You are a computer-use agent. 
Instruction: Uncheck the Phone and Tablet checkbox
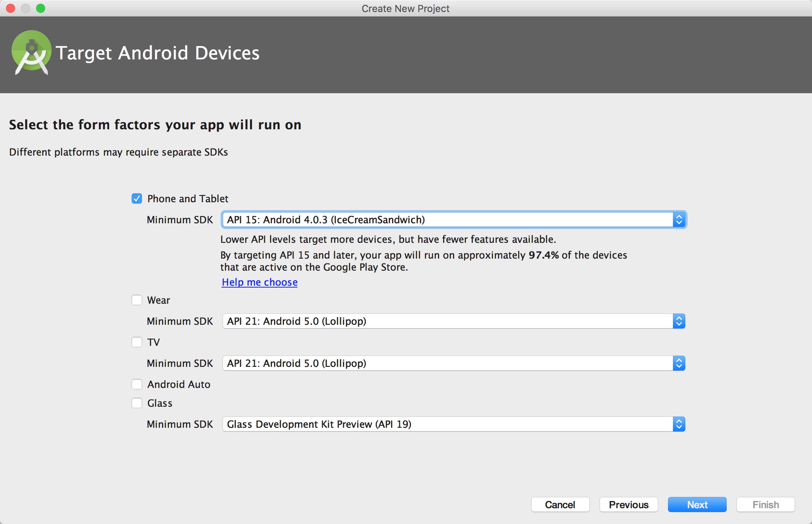[x=137, y=198]
